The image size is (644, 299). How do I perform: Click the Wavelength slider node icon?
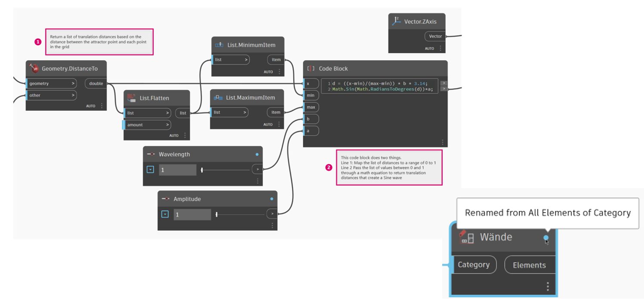[x=151, y=154]
